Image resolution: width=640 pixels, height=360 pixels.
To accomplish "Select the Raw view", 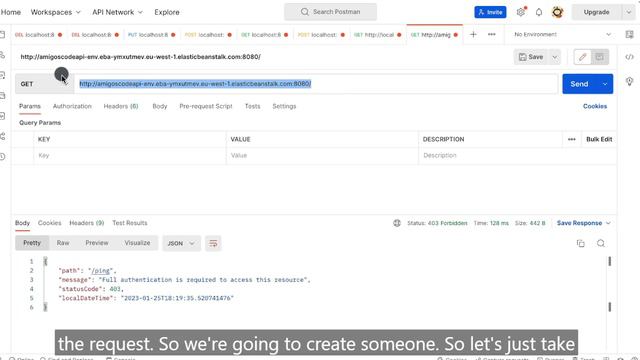I will (63, 243).
